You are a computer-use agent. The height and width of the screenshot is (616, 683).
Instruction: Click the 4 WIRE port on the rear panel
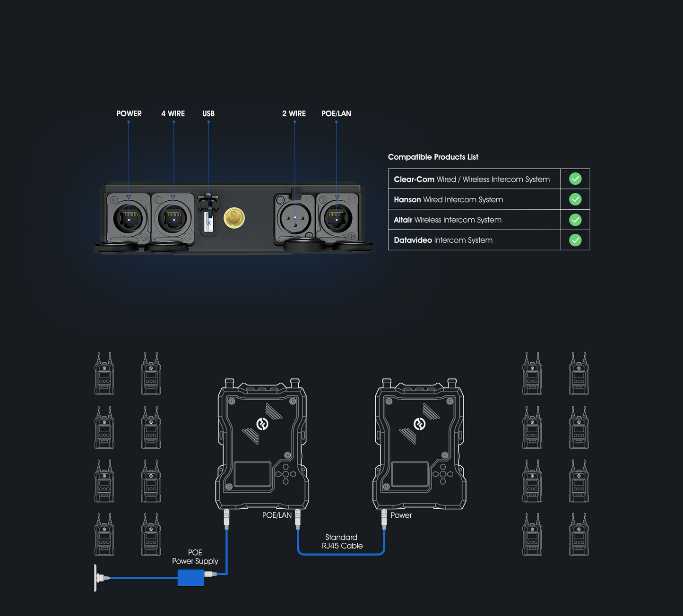[173, 219]
